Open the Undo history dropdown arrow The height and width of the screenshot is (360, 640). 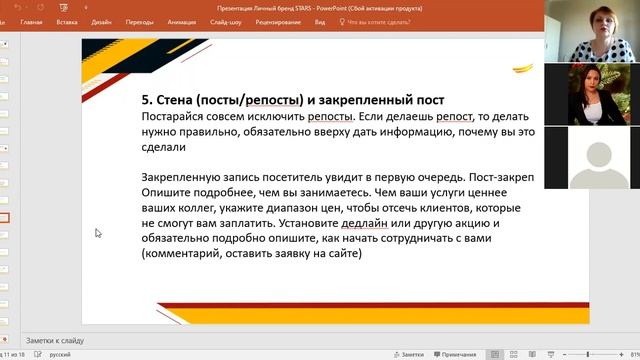27,7
